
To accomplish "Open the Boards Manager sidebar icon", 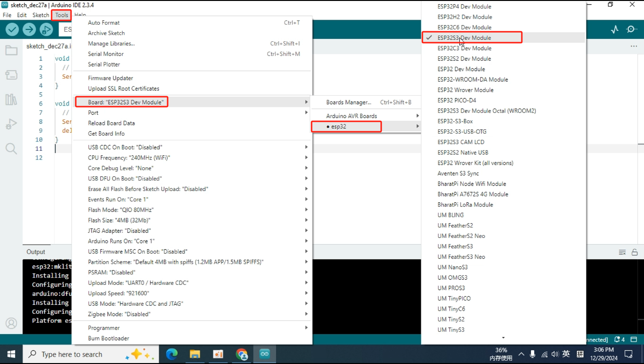I will 11,75.
